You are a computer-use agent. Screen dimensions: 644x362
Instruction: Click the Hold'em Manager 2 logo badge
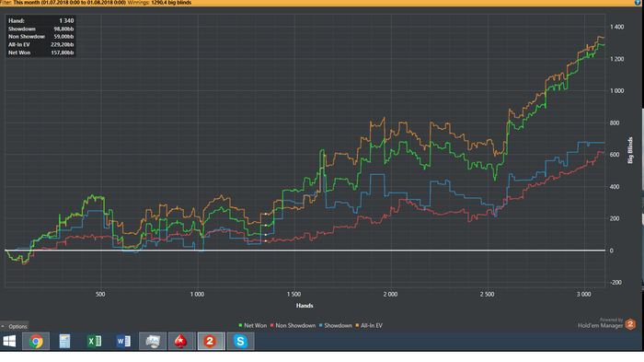coord(630,324)
